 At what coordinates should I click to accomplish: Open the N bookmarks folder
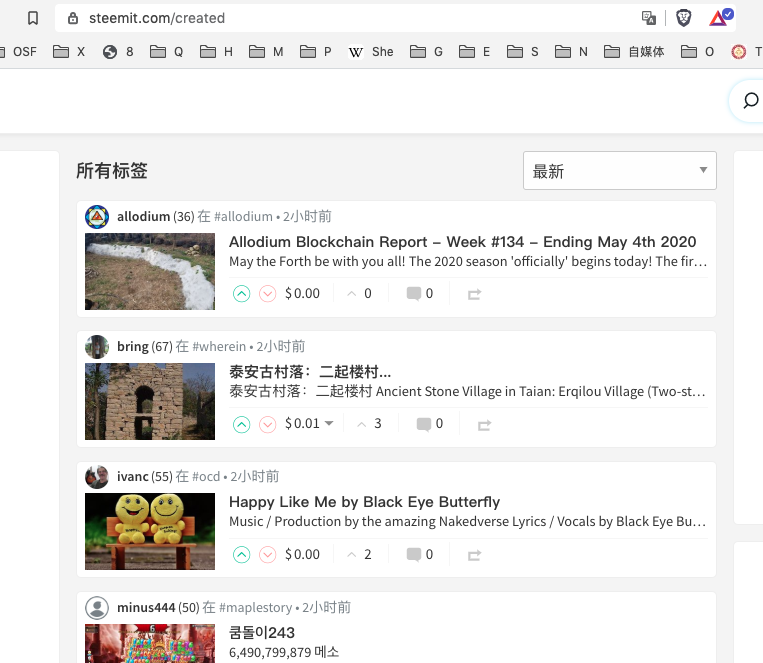pos(571,52)
